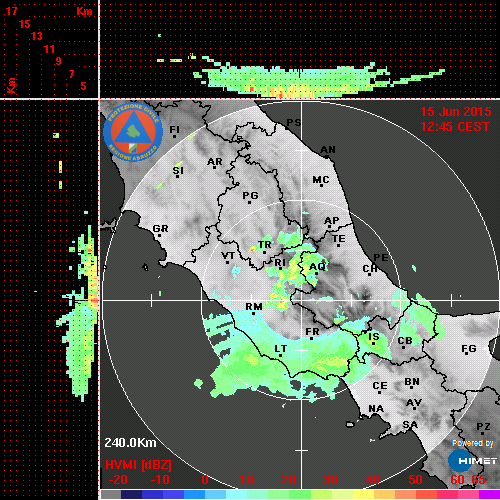Click the Protezione Civile Abruzzo logo
The height and width of the screenshot is (500, 500).
tap(133, 132)
